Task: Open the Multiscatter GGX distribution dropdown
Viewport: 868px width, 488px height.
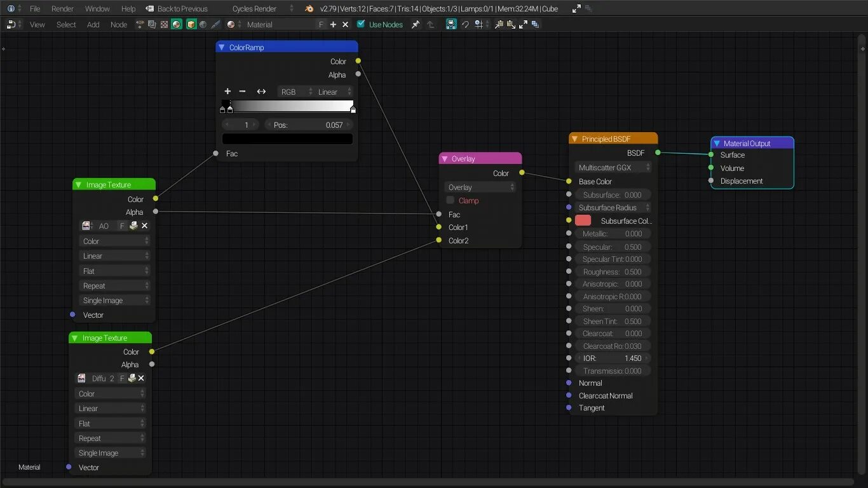Action: 613,168
